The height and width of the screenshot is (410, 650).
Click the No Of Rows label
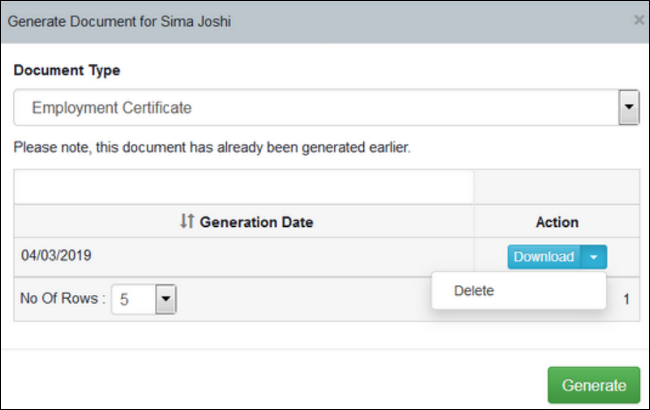pos(63,298)
